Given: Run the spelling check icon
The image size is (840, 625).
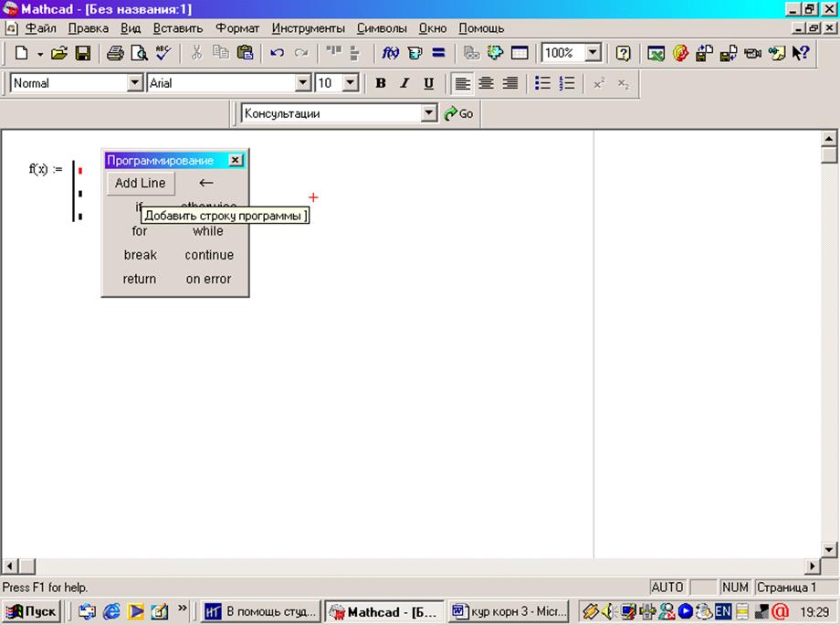Looking at the screenshot, I should 163,54.
